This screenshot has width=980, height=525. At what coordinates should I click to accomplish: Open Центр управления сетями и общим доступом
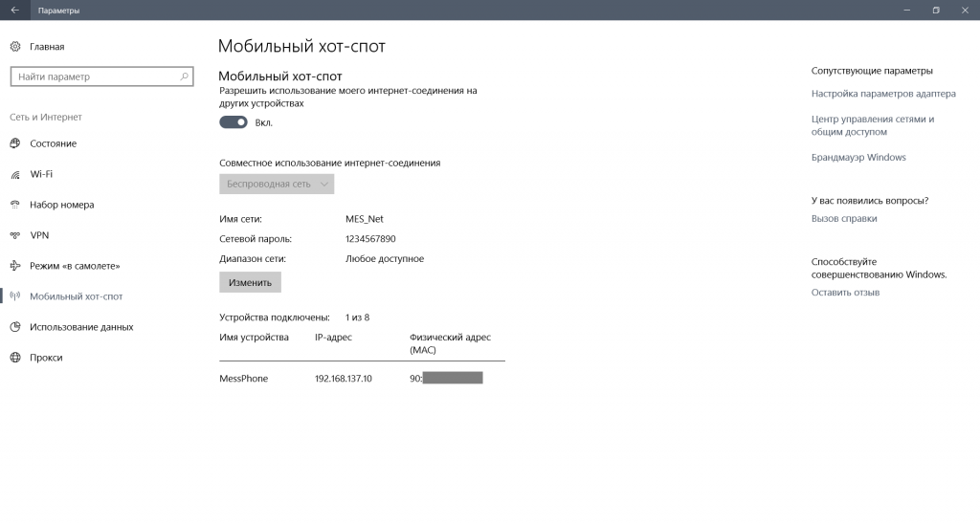pos(873,125)
